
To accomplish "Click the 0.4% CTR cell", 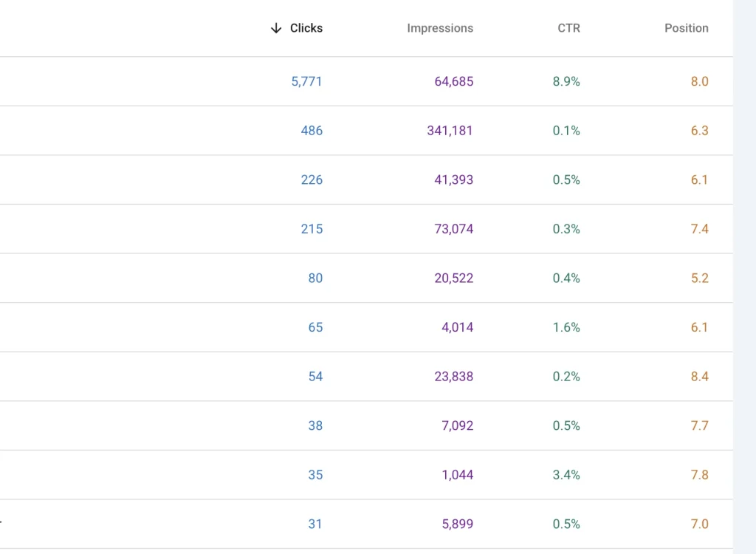I will [566, 278].
